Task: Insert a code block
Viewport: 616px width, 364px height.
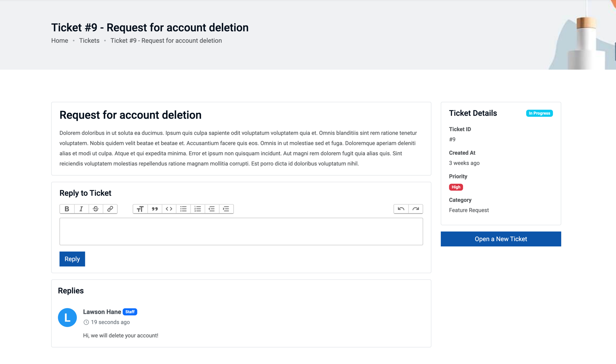Action: (x=169, y=209)
